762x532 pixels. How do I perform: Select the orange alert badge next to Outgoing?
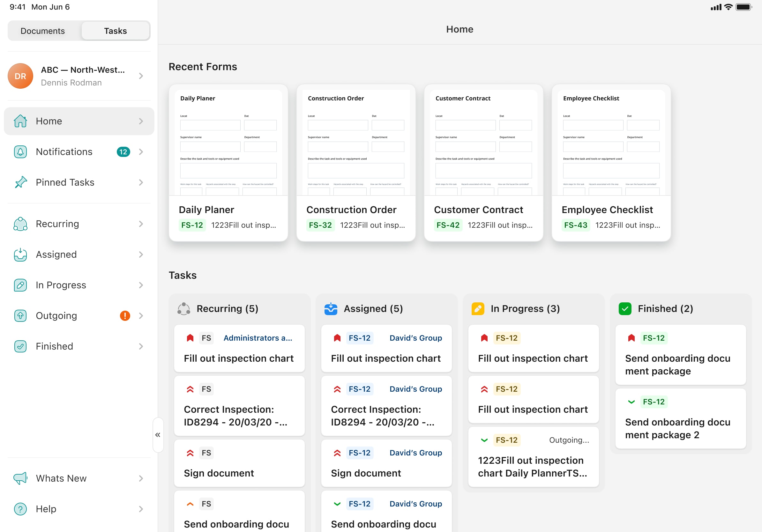(125, 315)
